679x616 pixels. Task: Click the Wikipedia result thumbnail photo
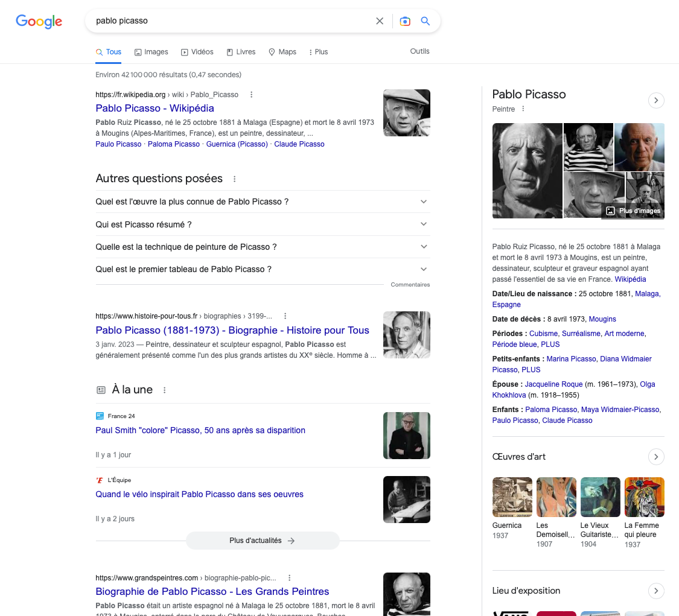tap(407, 113)
